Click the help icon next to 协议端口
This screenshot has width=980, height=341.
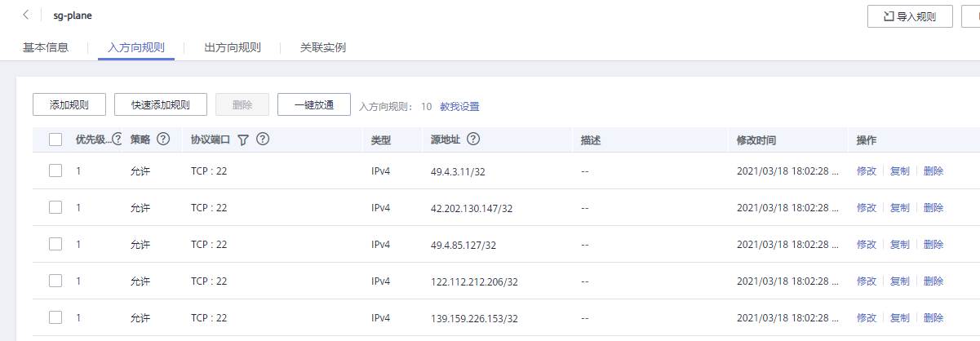pyautogui.click(x=263, y=139)
